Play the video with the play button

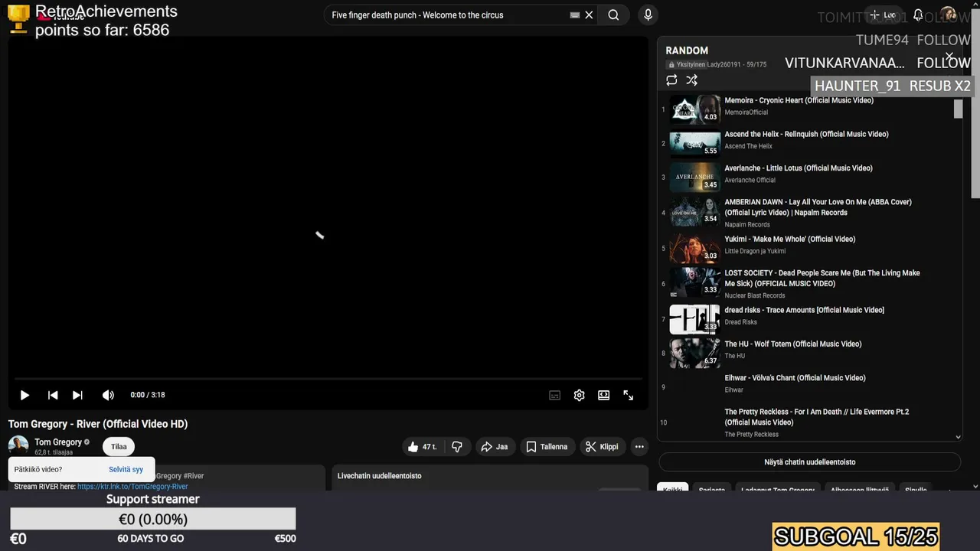[24, 395]
